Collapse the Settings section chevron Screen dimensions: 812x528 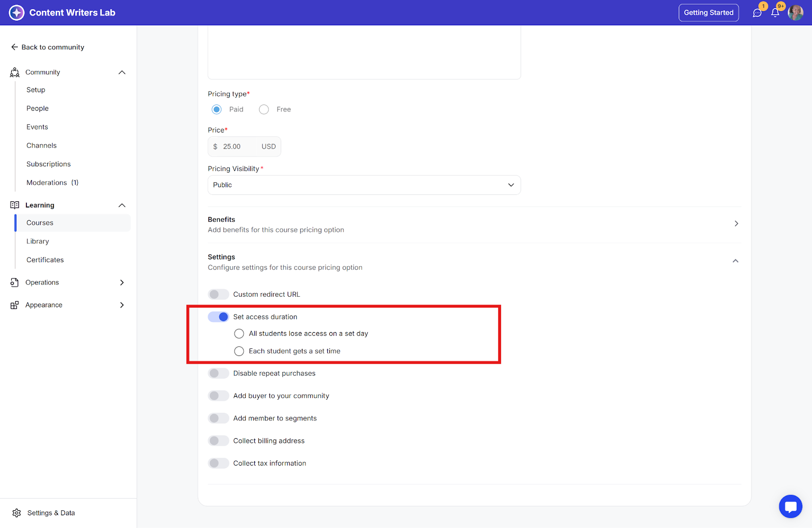(735, 261)
